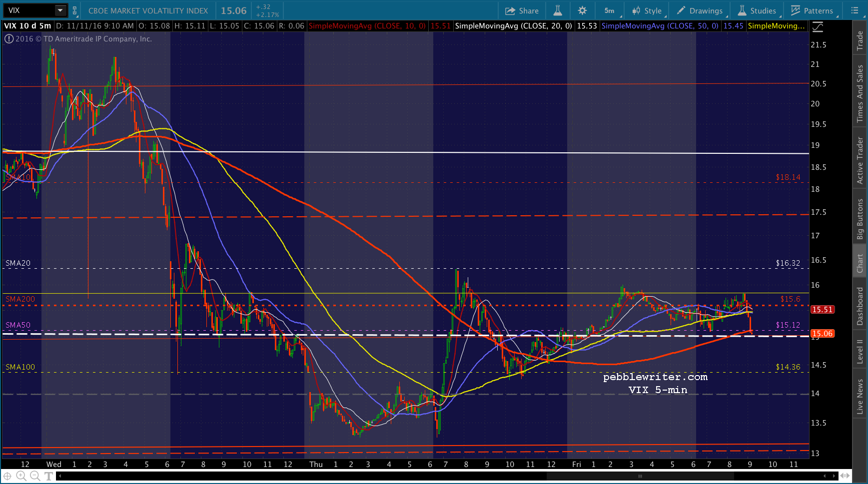
Task: Click the copyright info icon
Action: [8, 39]
